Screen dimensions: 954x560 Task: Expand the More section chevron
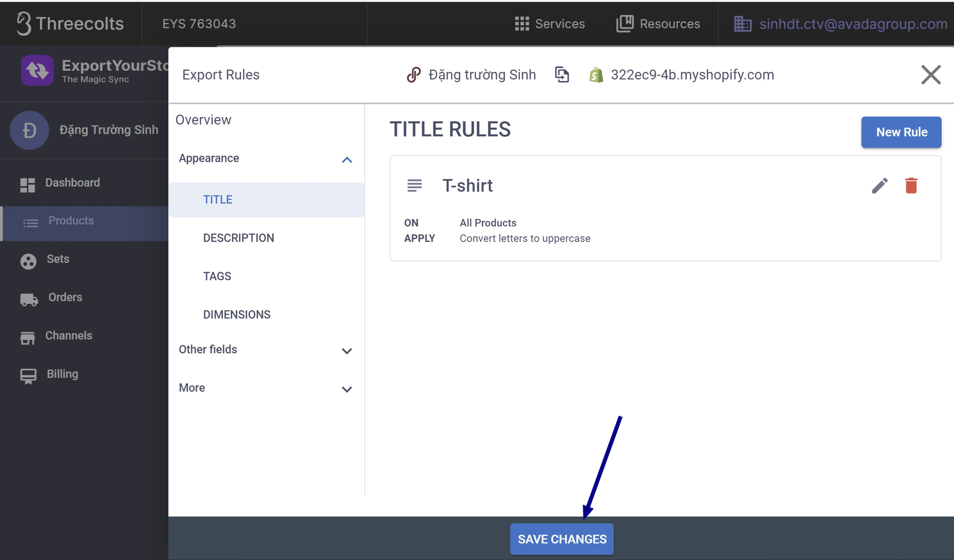coord(347,389)
